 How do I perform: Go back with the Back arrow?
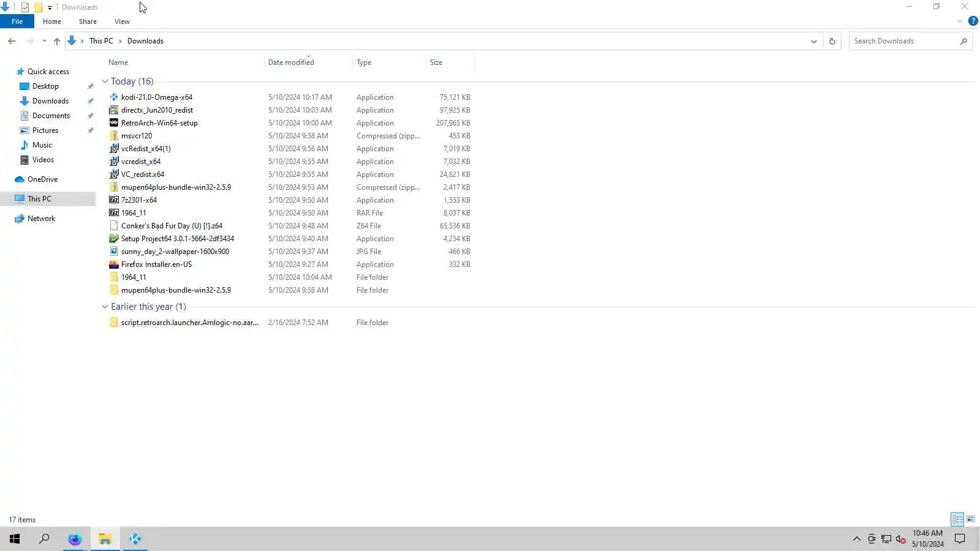tap(12, 41)
